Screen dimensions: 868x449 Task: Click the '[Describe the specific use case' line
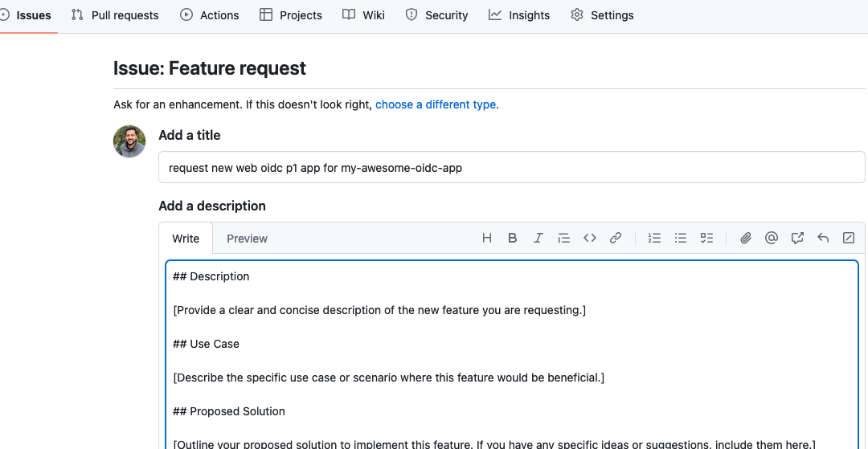click(x=389, y=378)
